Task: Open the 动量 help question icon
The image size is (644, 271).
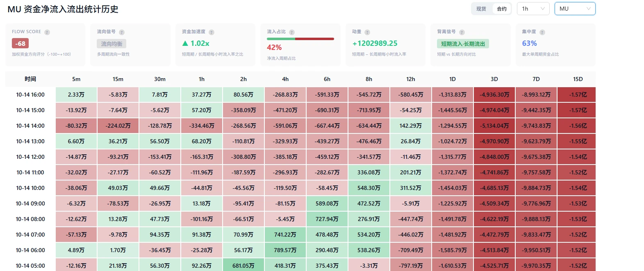Action: pos(367,32)
